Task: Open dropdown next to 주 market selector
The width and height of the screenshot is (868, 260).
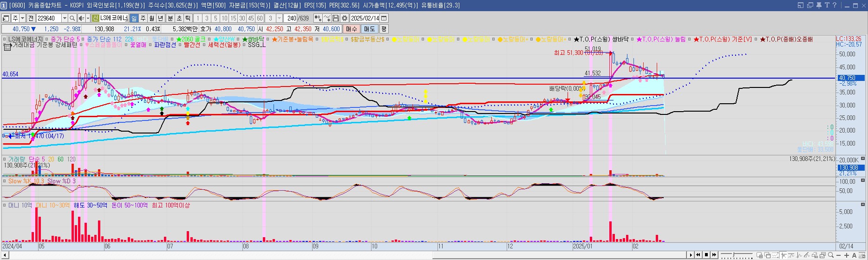Action: click(x=22, y=18)
